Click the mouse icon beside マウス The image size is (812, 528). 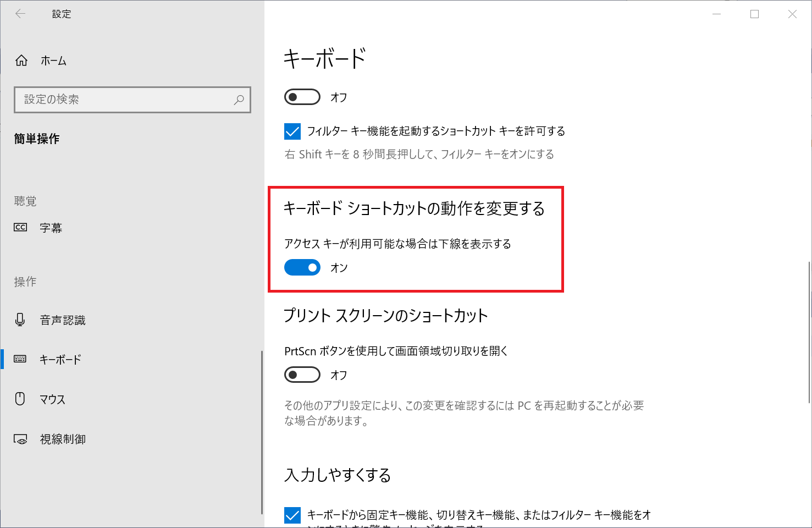point(20,399)
